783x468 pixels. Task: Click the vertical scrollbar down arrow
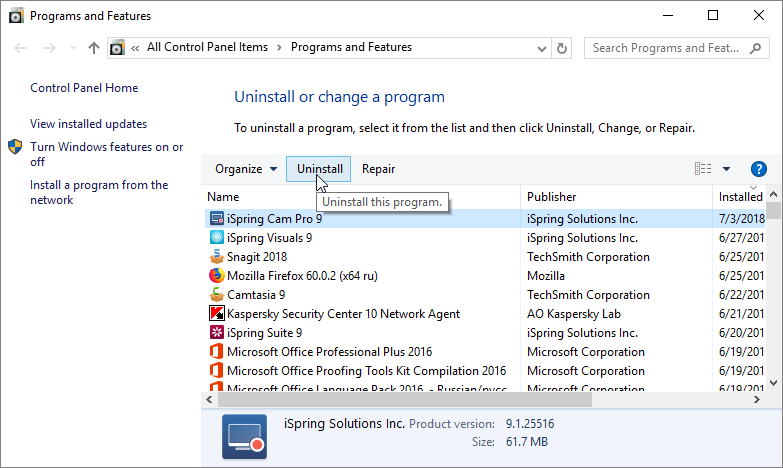774,383
